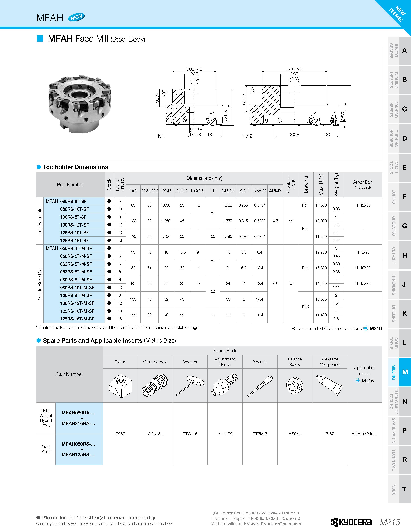
Task: Click the stock dot for 125RS-16T-M-SF
Action: tap(109, 319)
